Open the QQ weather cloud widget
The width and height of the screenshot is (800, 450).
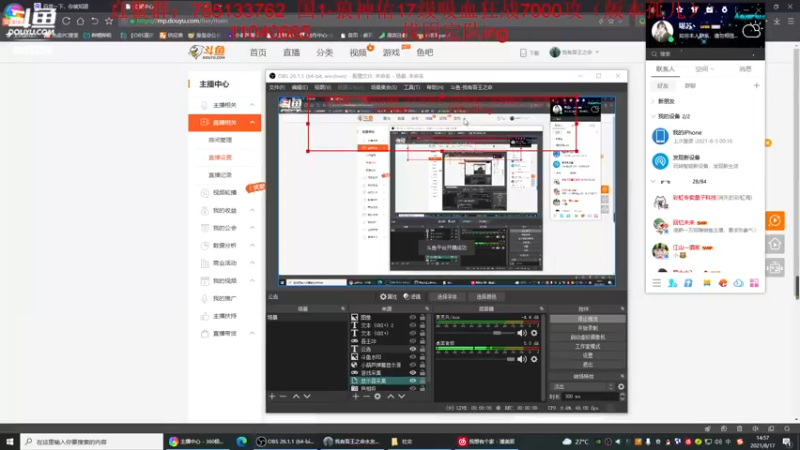tap(752, 30)
